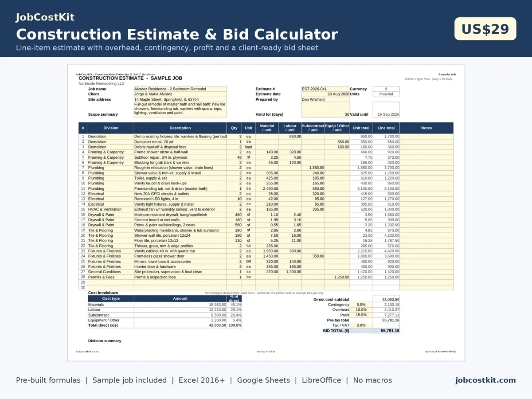Select the Prepared by cell 'Dan Whitfield'
Image resolution: width=532 pixels, height=399 pixels.
tap(325, 99)
